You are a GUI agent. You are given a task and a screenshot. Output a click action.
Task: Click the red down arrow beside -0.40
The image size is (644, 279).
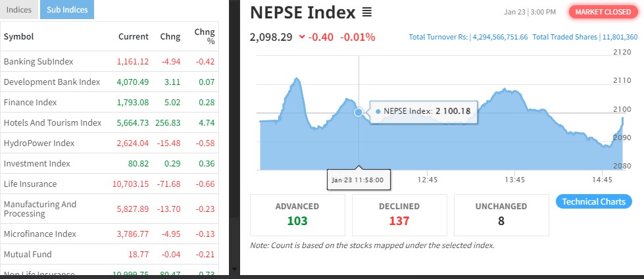pos(302,37)
